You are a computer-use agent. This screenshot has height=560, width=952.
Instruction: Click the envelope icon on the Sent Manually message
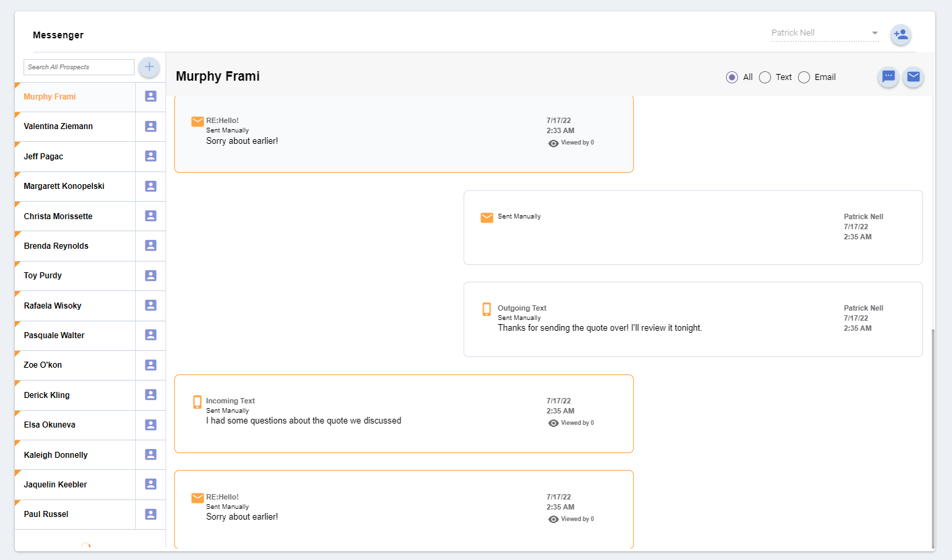486,217
